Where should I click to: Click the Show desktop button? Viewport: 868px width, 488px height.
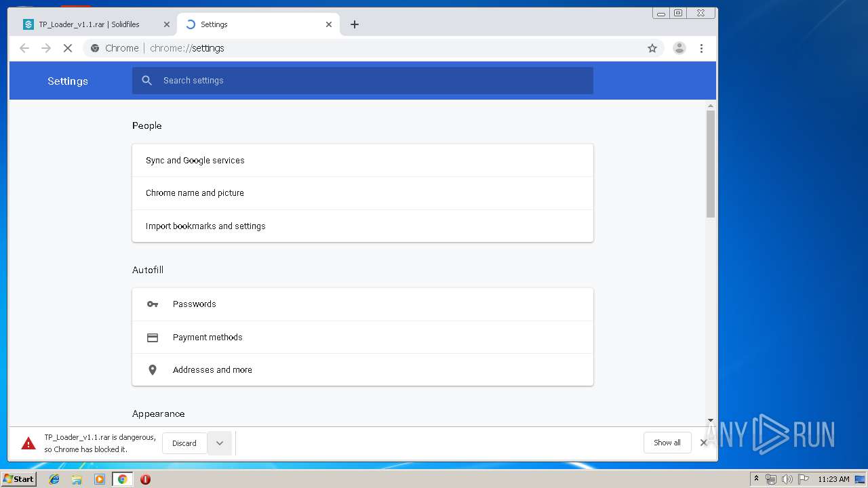click(860, 479)
